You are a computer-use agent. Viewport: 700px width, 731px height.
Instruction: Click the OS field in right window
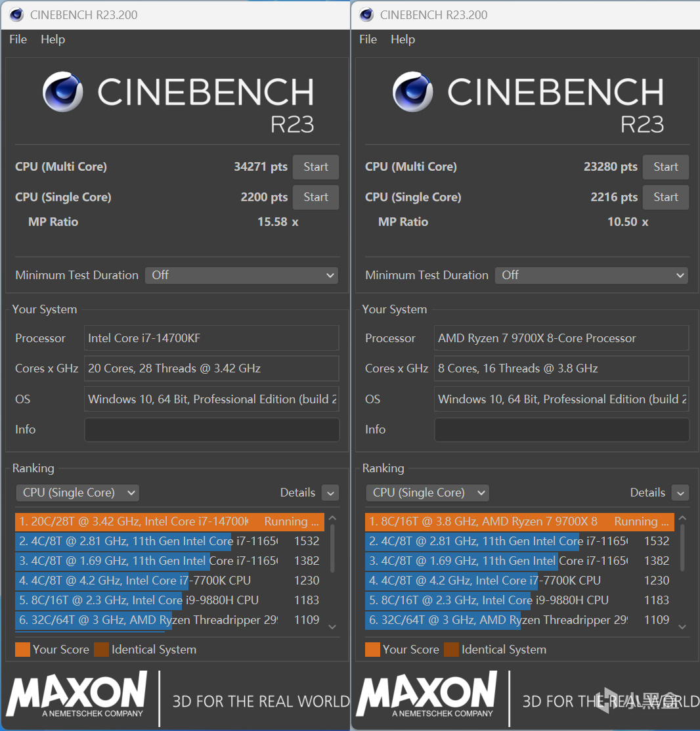click(x=561, y=399)
